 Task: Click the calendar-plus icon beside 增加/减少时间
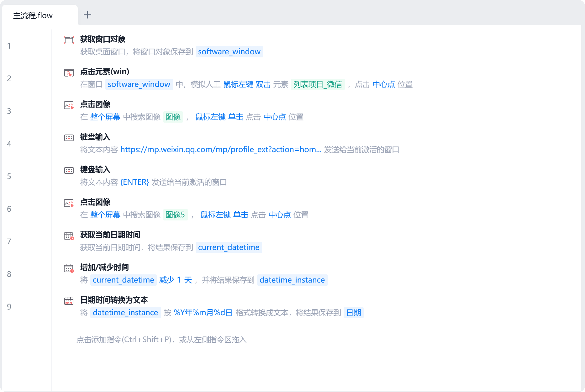69,268
